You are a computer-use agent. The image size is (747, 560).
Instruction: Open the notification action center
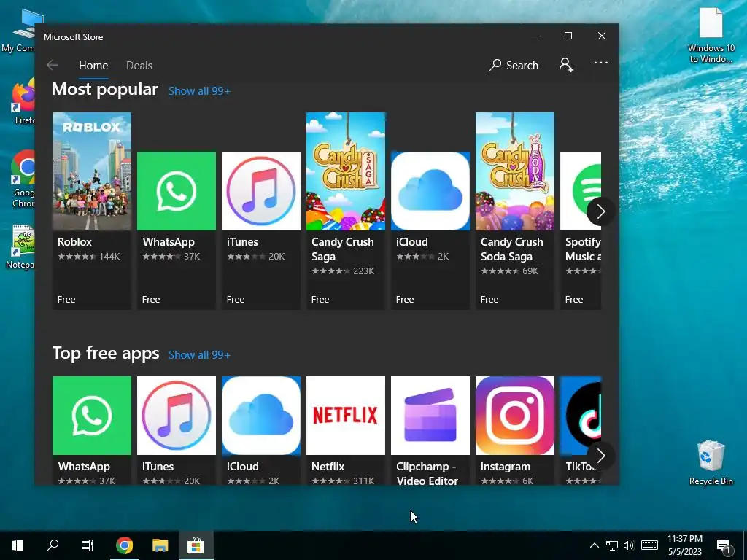pos(724,546)
